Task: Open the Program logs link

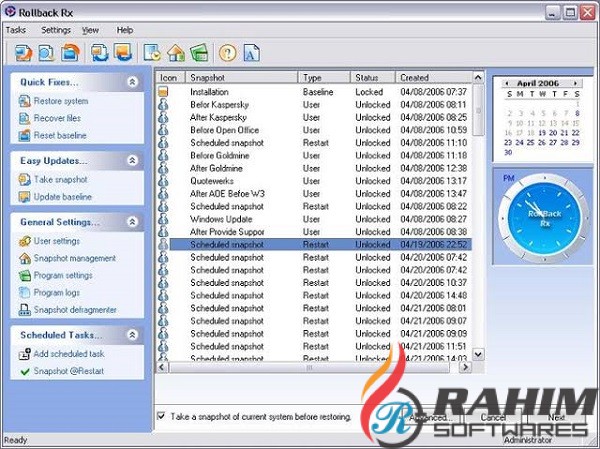Action: (x=57, y=293)
